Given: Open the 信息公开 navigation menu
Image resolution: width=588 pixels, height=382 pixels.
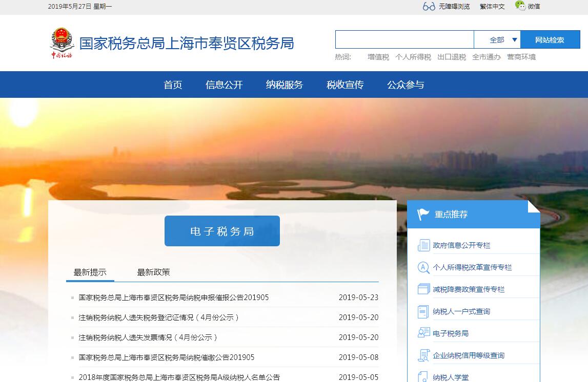Looking at the screenshot, I should pyautogui.click(x=224, y=85).
